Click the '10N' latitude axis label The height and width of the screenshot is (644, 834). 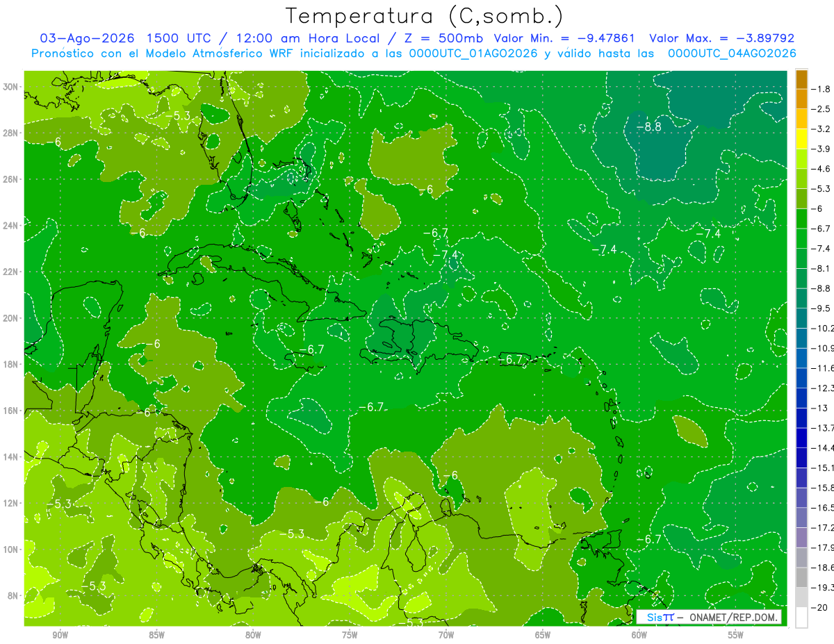(12, 550)
